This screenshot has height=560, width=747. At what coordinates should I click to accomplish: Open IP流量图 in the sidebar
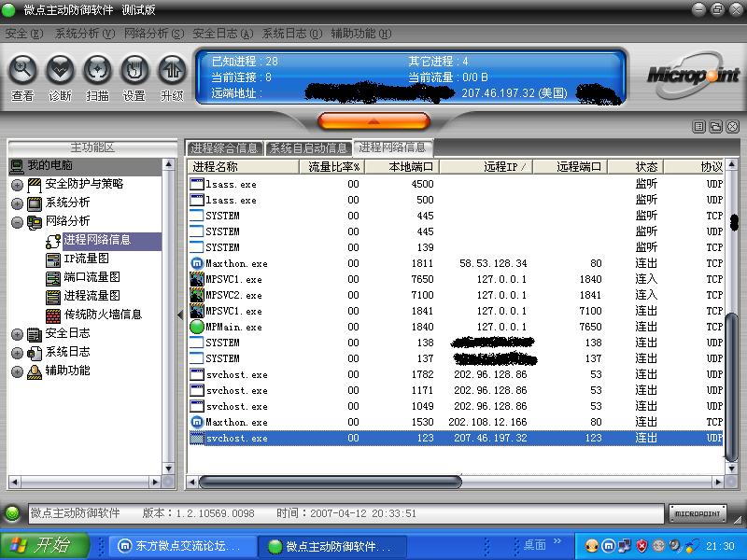click(x=86, y=259)
